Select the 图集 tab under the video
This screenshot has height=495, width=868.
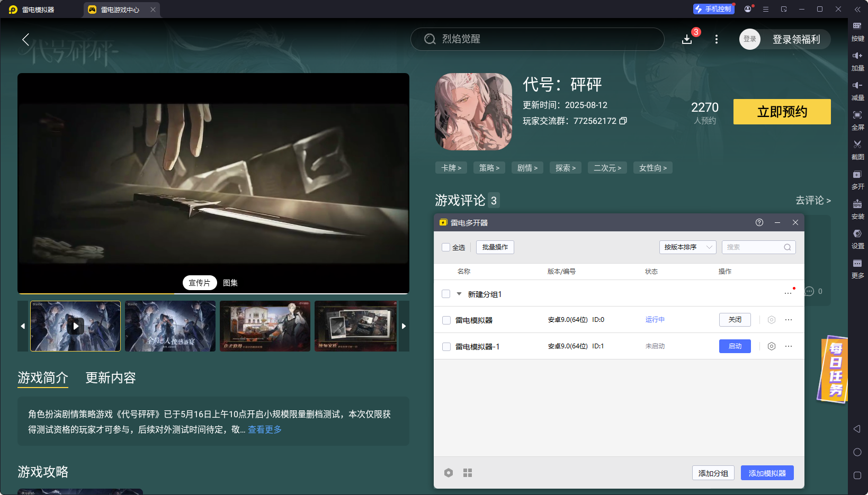pos(230,283)
